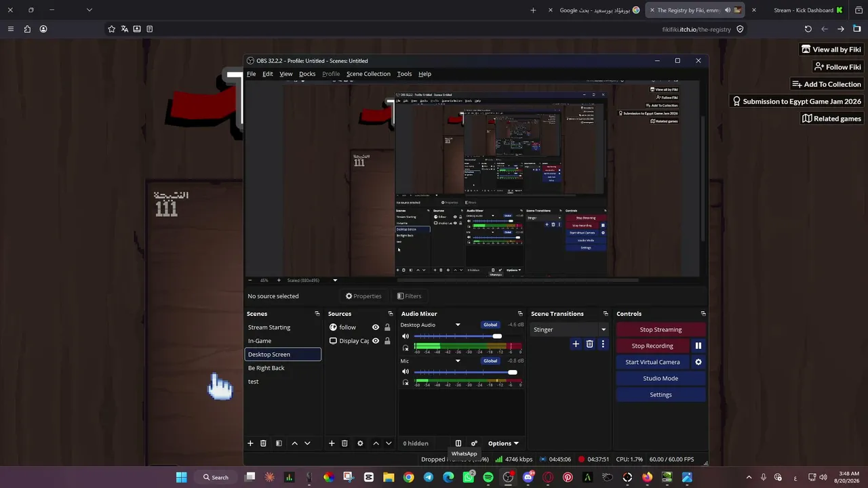
Task: Click the browser address bar URL
Action: (696, 29)
